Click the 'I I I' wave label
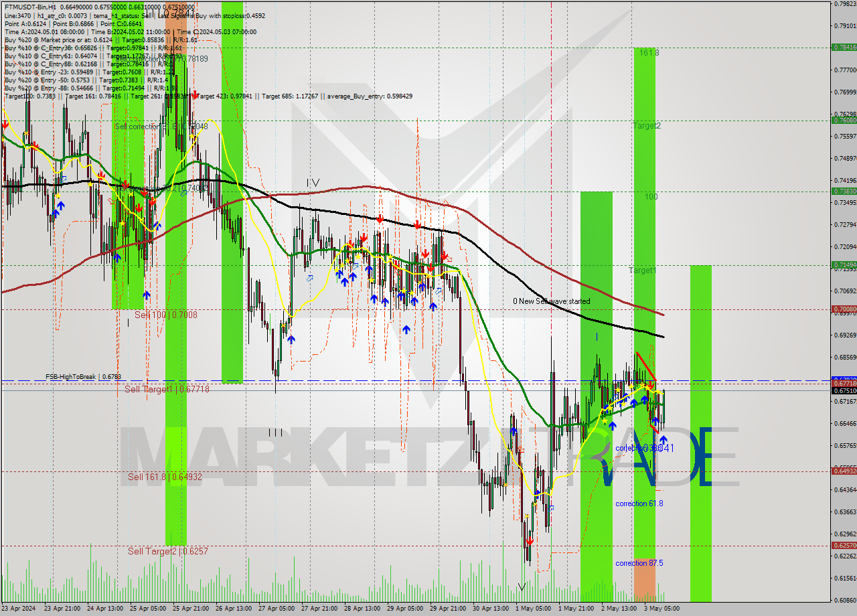This screenshot has width=857, height=616. pyautogui.click(x=276, y=433)
